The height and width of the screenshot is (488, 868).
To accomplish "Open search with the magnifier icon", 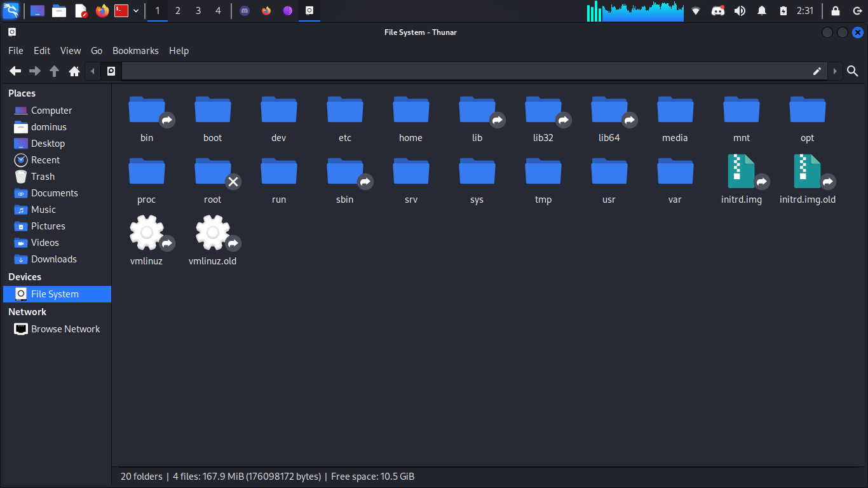I will [x=853, y=71].
